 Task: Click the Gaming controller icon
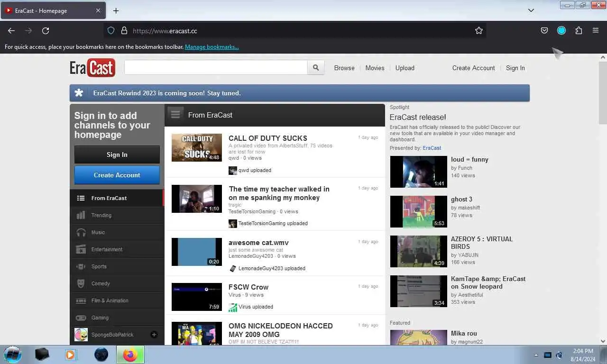point(81,318)
